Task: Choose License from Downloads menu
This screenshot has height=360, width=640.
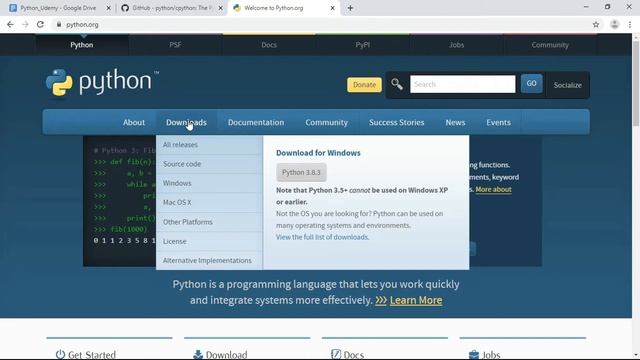Action: tap(209, 241)
